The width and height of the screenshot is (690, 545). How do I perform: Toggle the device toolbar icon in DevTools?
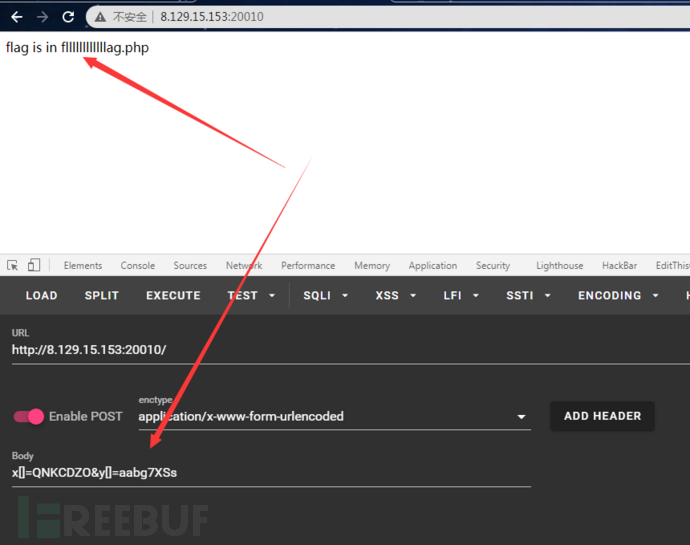coord(34,265)
